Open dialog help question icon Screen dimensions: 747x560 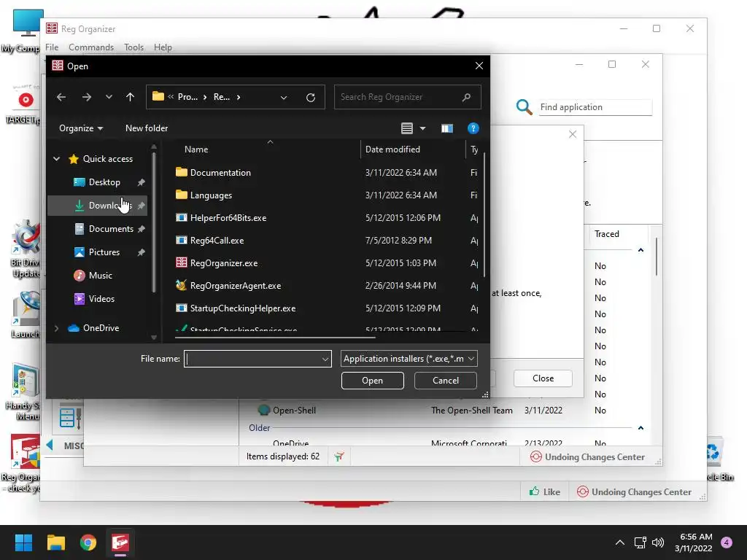tap(473, 128)
